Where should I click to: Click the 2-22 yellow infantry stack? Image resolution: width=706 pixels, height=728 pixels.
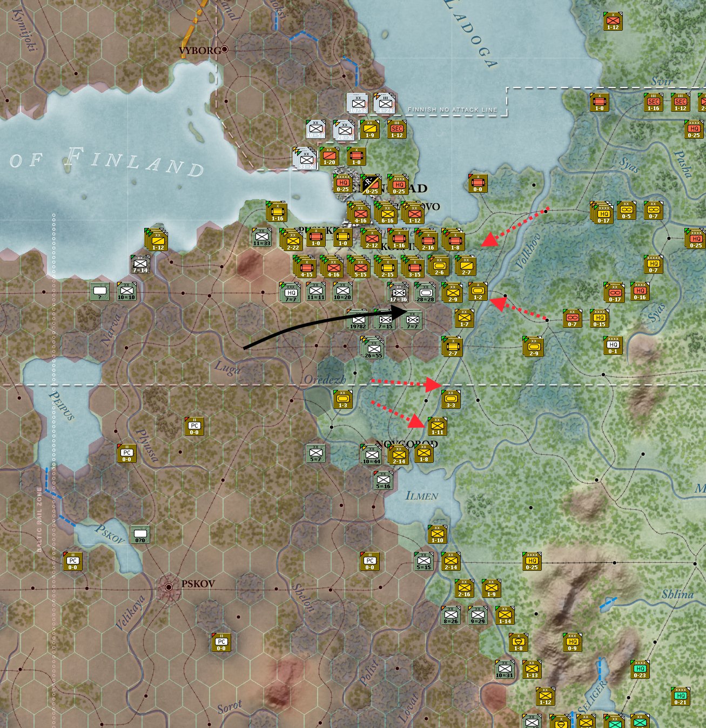click(292, 239)
